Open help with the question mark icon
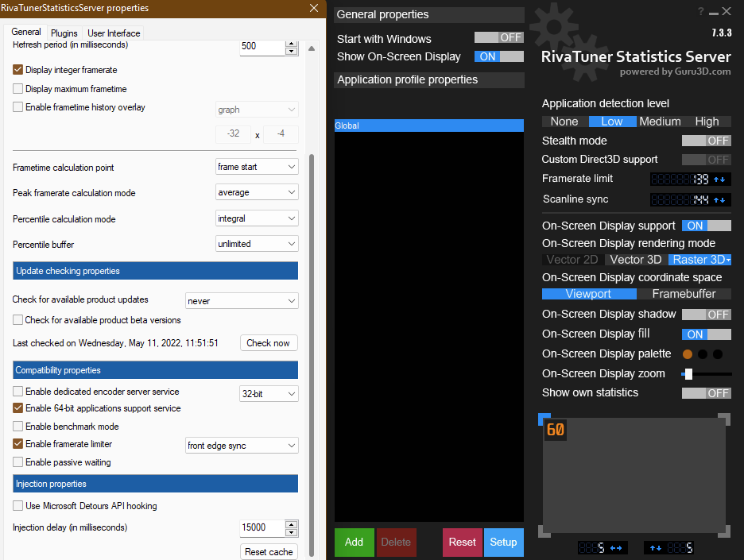 click(x=700, y=11)
